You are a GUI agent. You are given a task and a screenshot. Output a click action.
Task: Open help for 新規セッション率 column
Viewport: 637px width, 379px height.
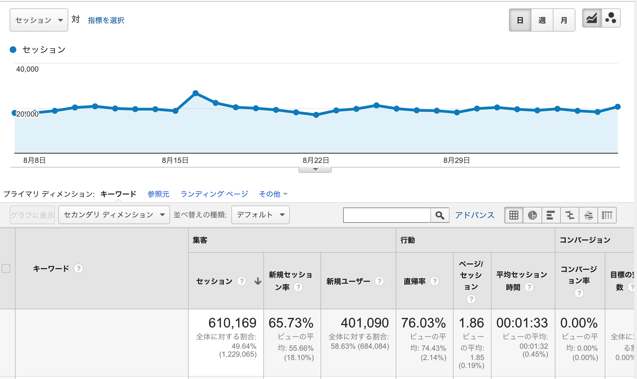pyautogui.click(x=298, y=287)
